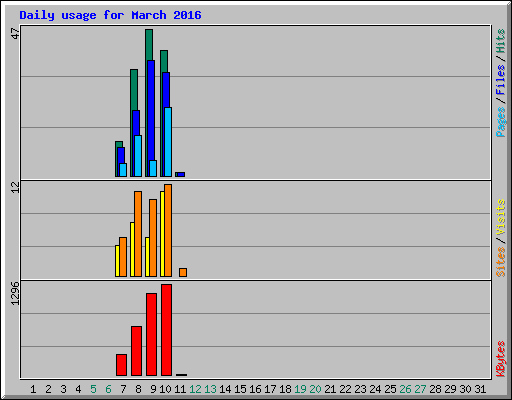Select the small orange bar for day 11
512x400 pixels.
[183, 272]
